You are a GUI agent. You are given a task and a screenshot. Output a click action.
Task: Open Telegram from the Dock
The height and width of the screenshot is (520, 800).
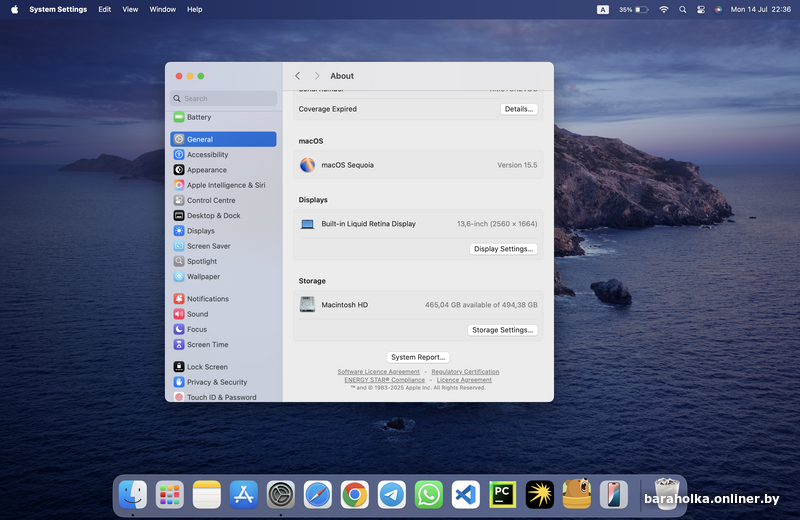point(392,494)
